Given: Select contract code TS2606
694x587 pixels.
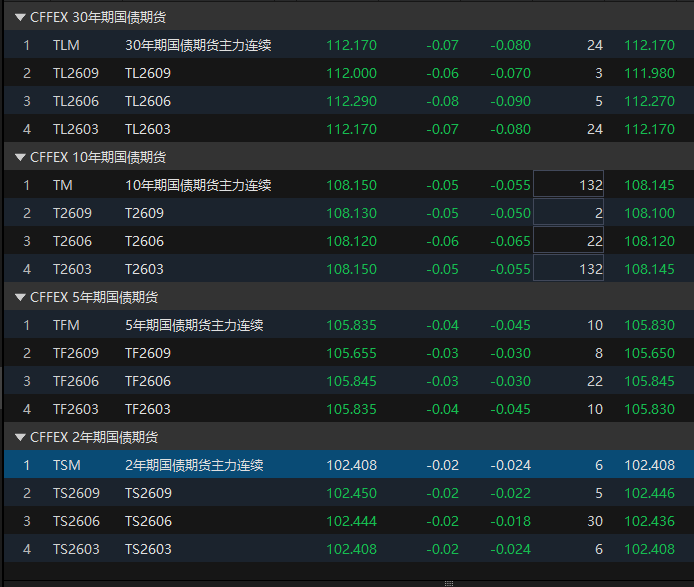Looking at the screenshot, I should coord(76,521).
